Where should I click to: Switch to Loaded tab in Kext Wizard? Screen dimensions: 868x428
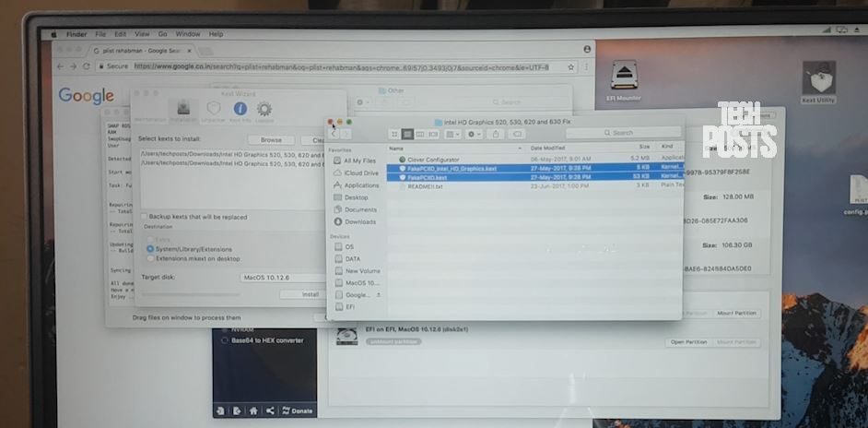coord(264,112)
